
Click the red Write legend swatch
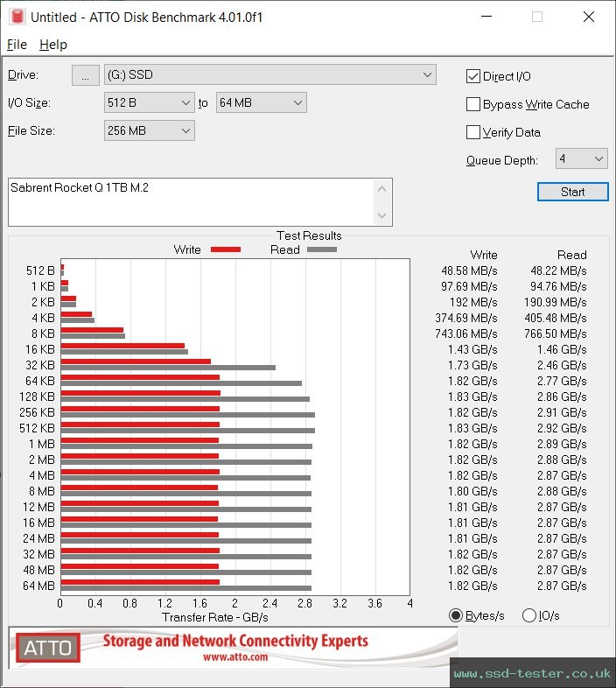pos(226,249)
